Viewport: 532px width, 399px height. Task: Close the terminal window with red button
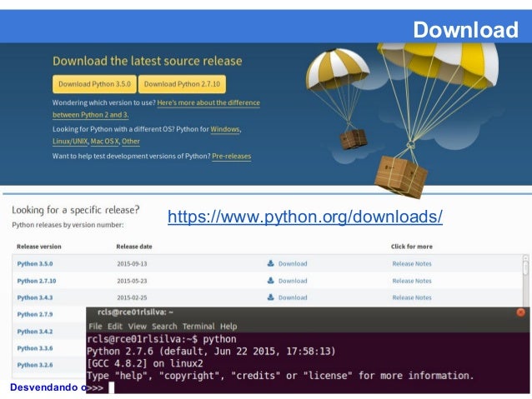tap(521, 312)
